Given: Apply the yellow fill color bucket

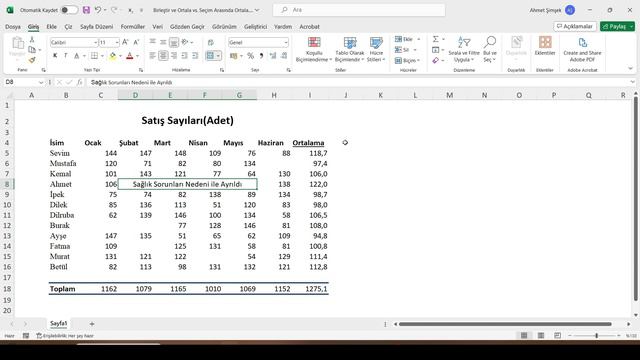Looking at the screenshot, I should (113, 56).
